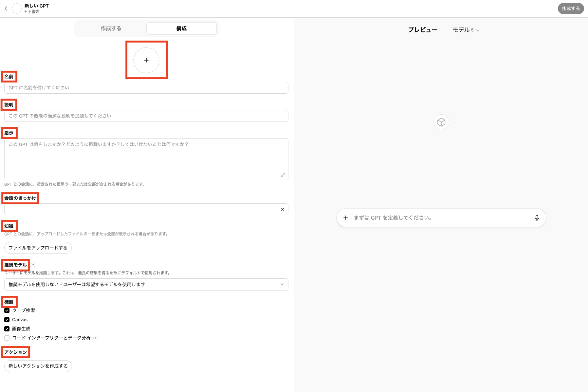Open the 推奨モデル dropdown
588x392 pixels.
(x=146, y=285)
